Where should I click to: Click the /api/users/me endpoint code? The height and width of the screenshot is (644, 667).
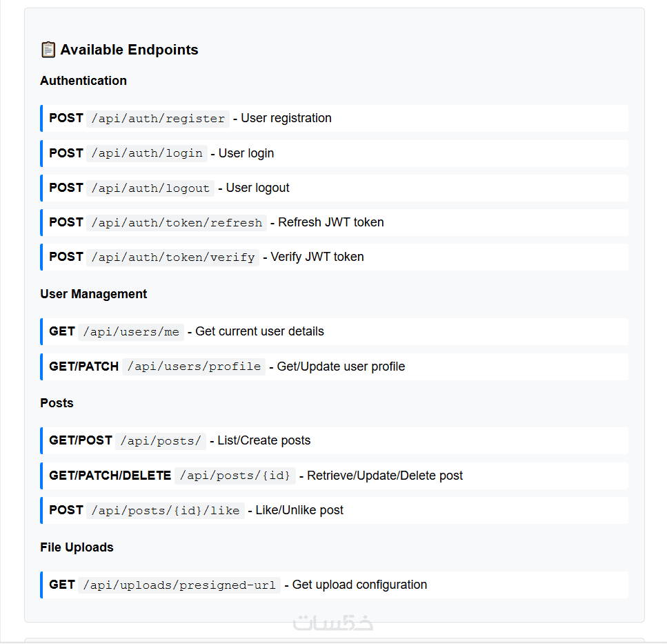point(131,332)
